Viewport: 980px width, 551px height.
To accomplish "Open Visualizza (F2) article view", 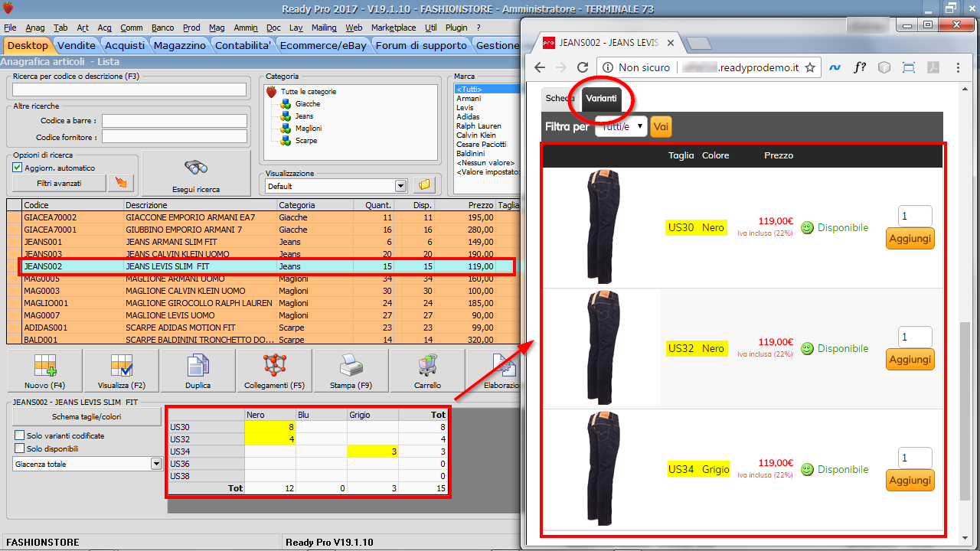I will click(x=122, y=371).
